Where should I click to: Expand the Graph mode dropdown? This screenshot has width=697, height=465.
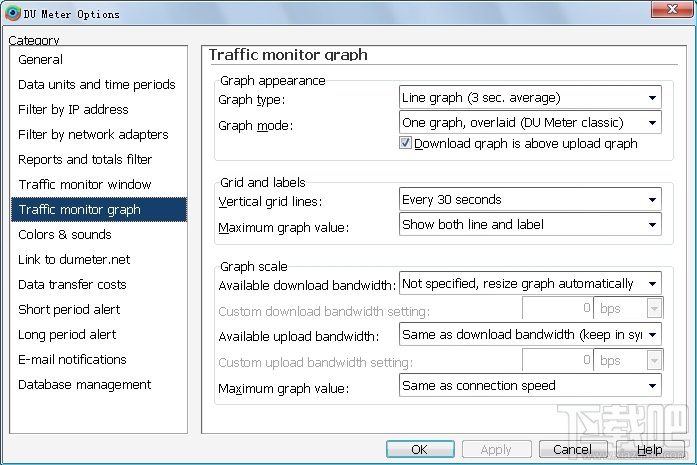pyautogui.click(x=652, y=123)
